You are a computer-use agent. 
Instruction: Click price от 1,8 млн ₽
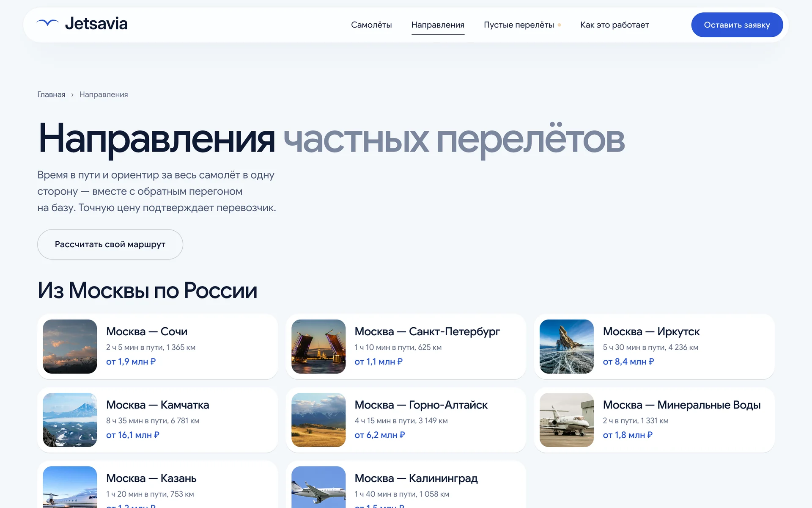coord(628,435)
